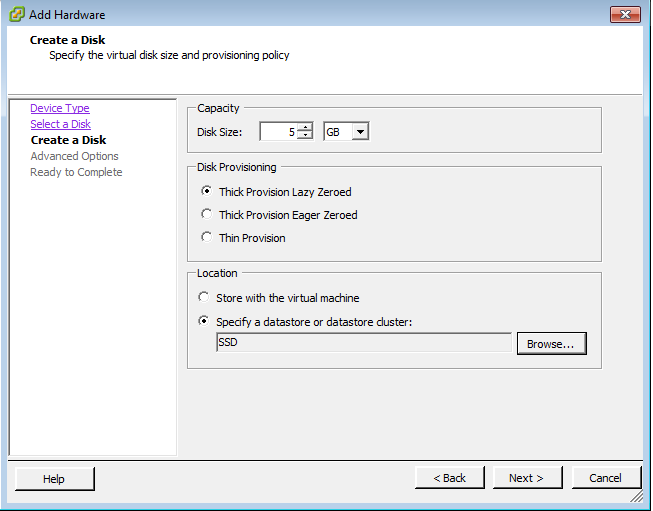Cancel the Add Hardware wizard
Image resolution: width=653 pixels, height=511 pixels.
606,478
